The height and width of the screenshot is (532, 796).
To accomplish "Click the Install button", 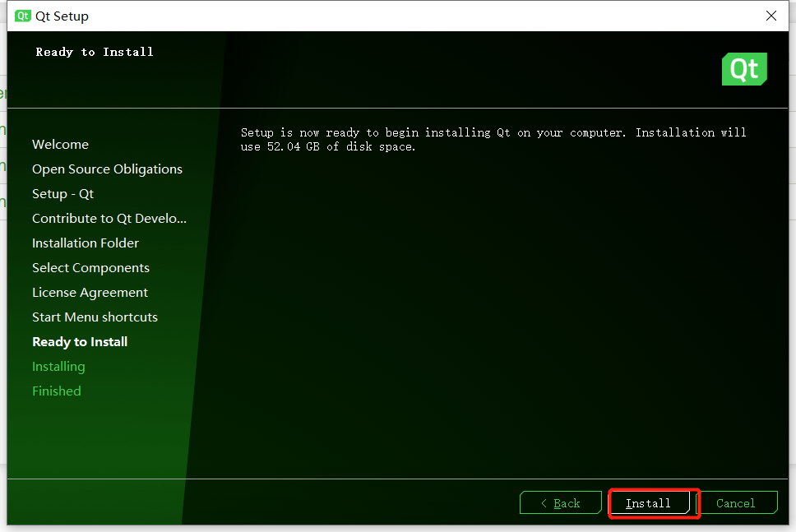I will [650, 503].
